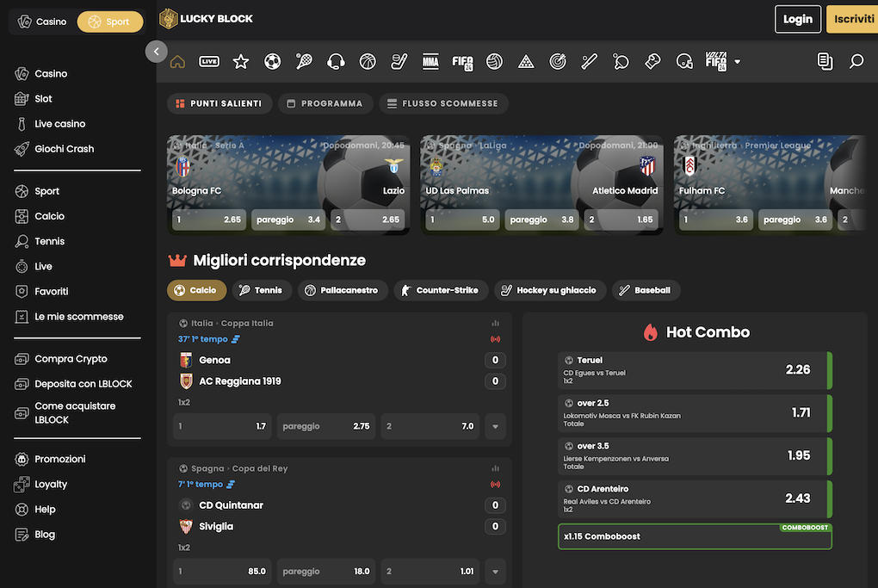Viewport: 878px width, 588px height.
Task: Click the x1.15 Comboboost button
Action: point(695,536)
